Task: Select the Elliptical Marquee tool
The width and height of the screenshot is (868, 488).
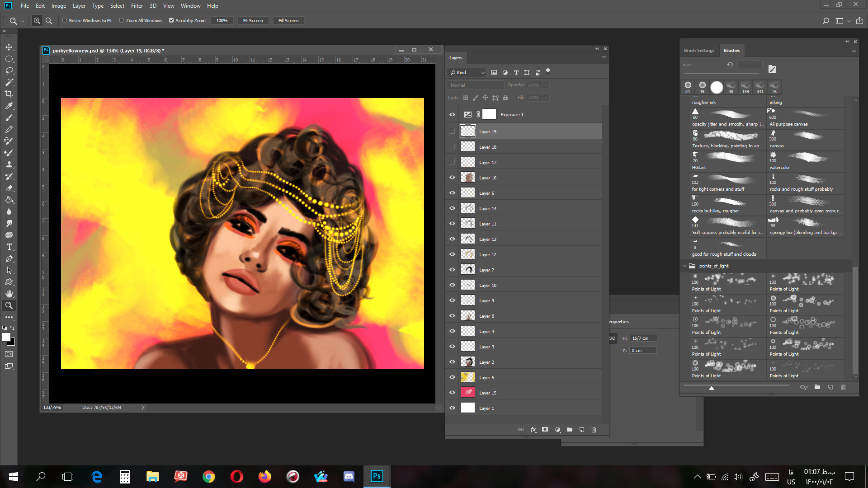Action: pos(9,59)
